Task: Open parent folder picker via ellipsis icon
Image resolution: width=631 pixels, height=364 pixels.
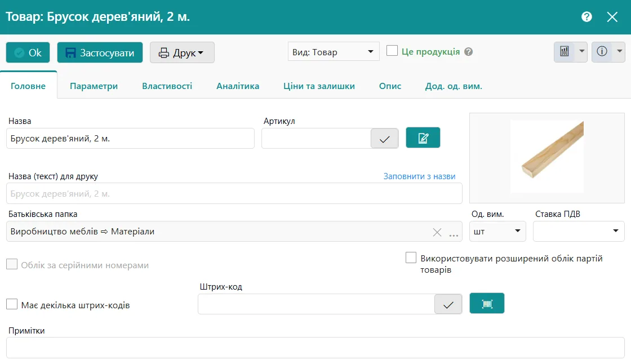Action: click(454, 232)
